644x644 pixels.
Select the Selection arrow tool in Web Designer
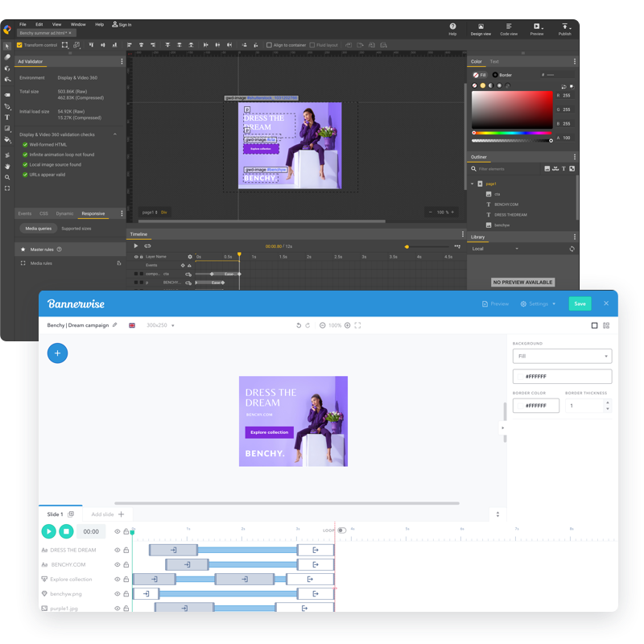click(x=7, y=46)
